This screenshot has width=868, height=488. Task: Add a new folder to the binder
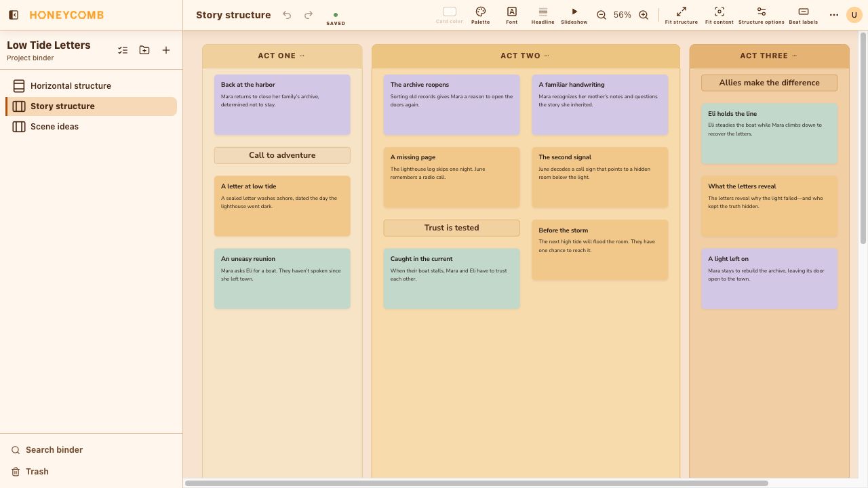point(144,50)
